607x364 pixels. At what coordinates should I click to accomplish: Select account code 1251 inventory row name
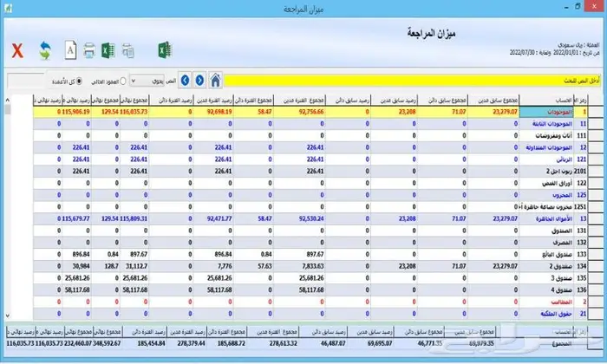coord(545,207)
